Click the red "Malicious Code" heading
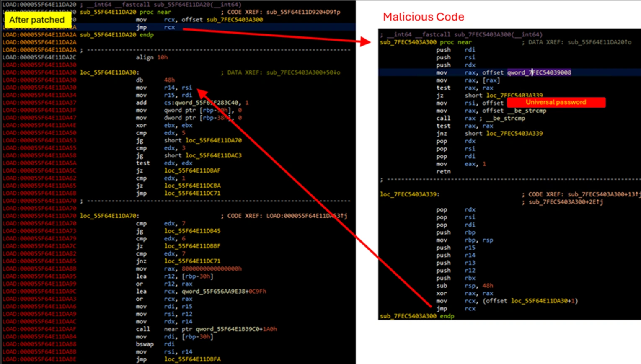 pyautogui.click(x=423, y=17)
